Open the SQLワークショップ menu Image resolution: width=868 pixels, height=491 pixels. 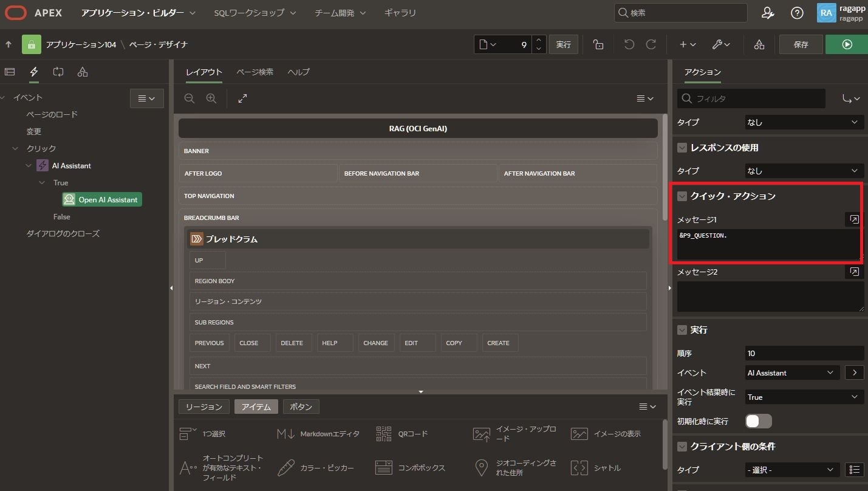pyautogui.click(x=255, y=13)
